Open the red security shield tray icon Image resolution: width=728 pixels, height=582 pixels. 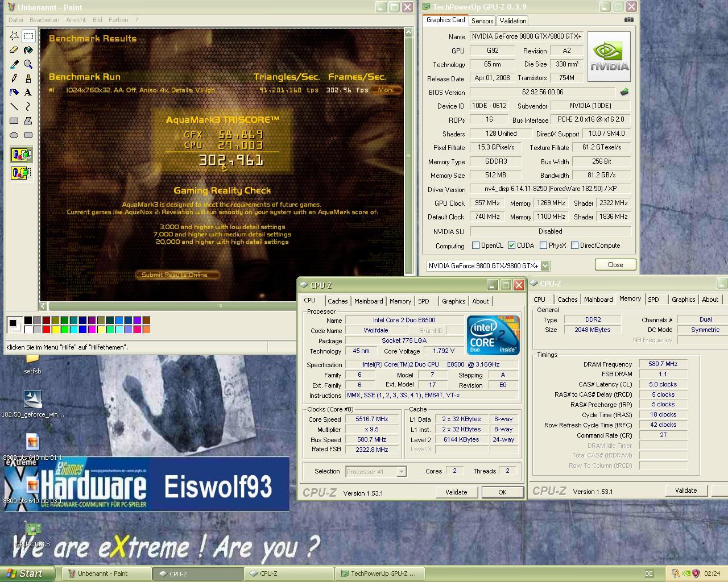point(696,573)
